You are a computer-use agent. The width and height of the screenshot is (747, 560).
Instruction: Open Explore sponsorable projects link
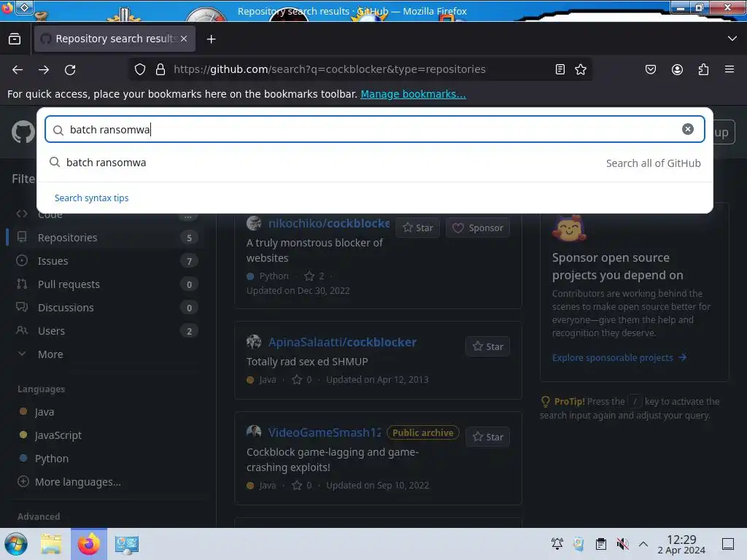click(619, 357)
